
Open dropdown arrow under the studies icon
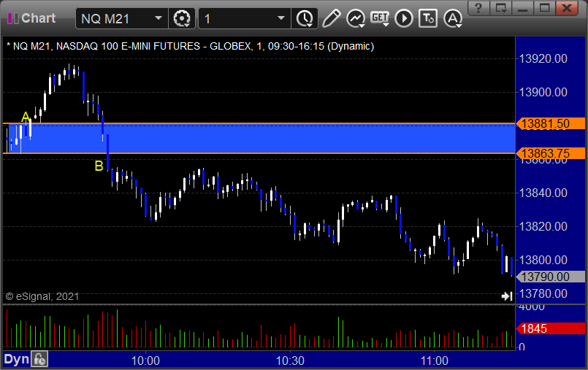pos(362,26)
